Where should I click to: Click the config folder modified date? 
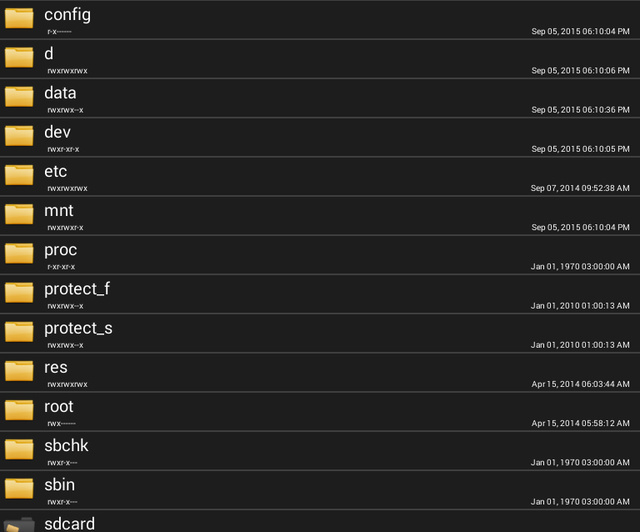click(580, 32)
